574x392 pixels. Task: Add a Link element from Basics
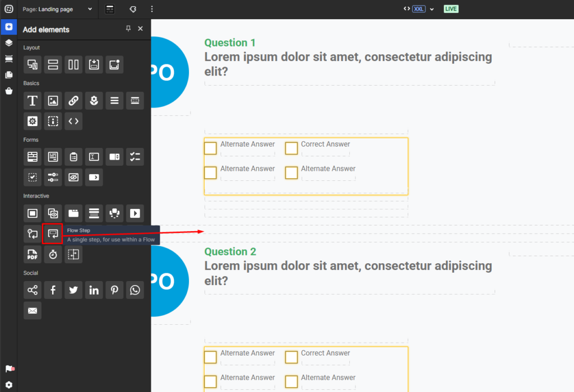[x=73, y=101]
